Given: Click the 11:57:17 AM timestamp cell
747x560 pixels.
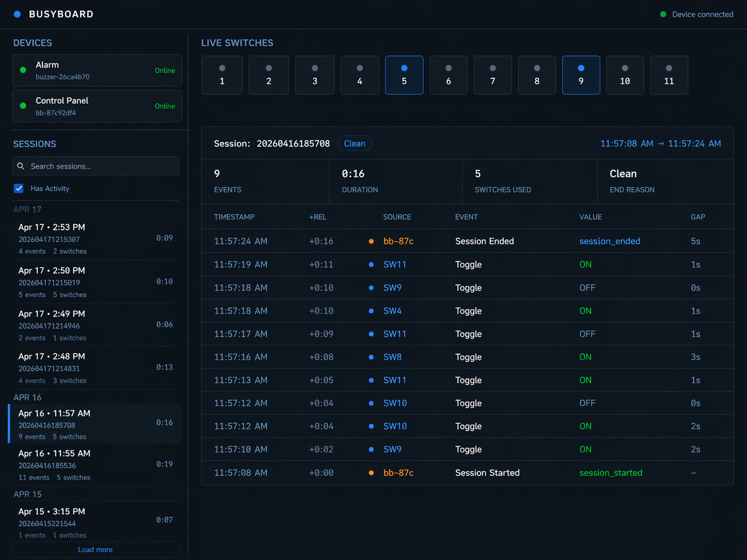Looking at the screenshot, I should (241, 334).
